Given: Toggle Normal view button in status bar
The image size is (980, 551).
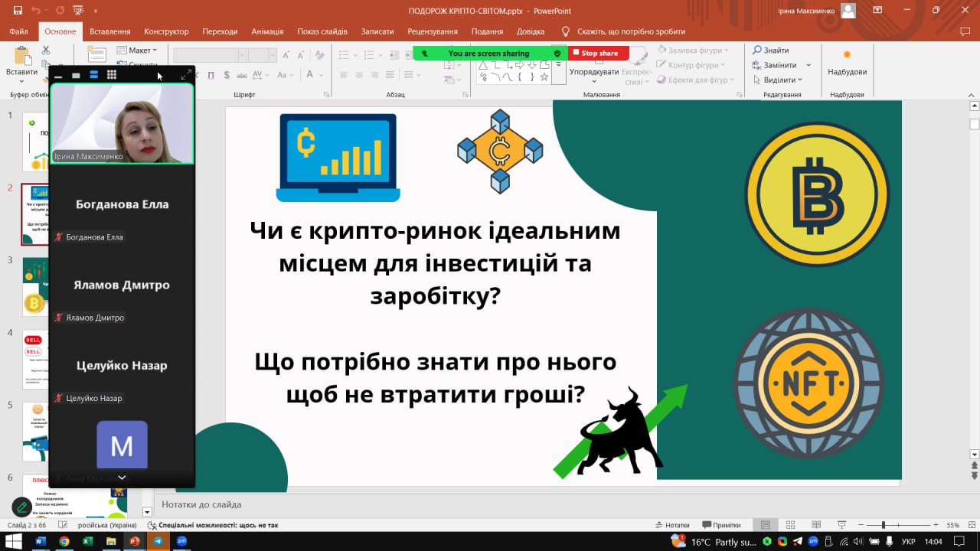Looking at the screenshot, I should 765,525.
